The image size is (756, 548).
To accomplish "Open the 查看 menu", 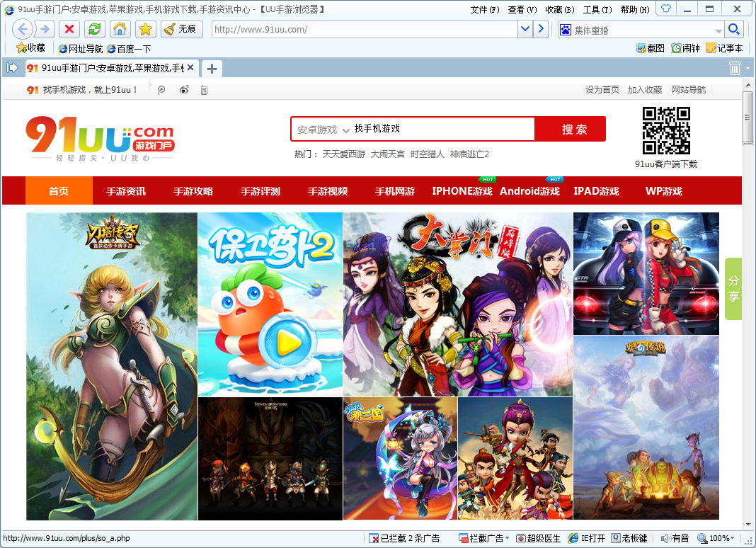I will coord(522,10).
